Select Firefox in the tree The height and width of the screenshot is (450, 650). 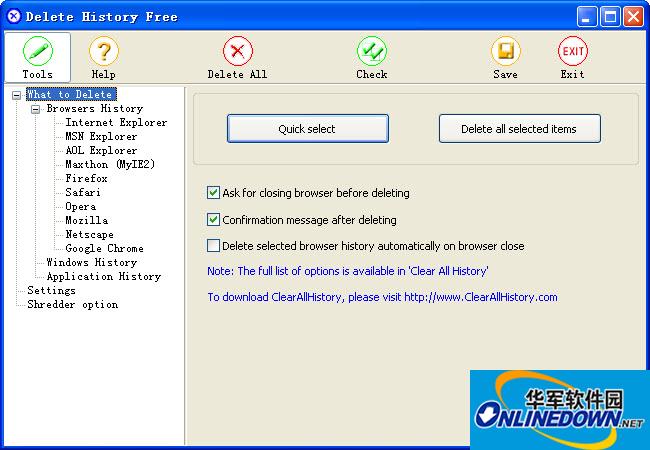[86, 179]
